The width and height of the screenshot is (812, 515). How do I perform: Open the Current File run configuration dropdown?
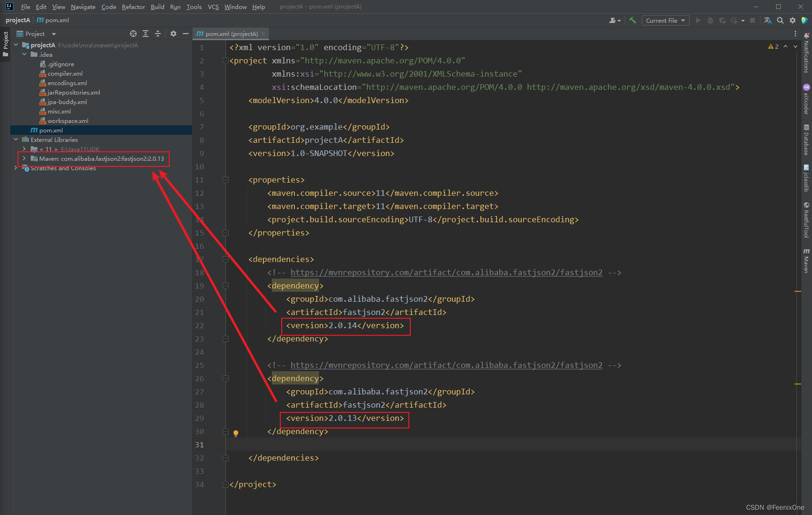pos(665,20)
